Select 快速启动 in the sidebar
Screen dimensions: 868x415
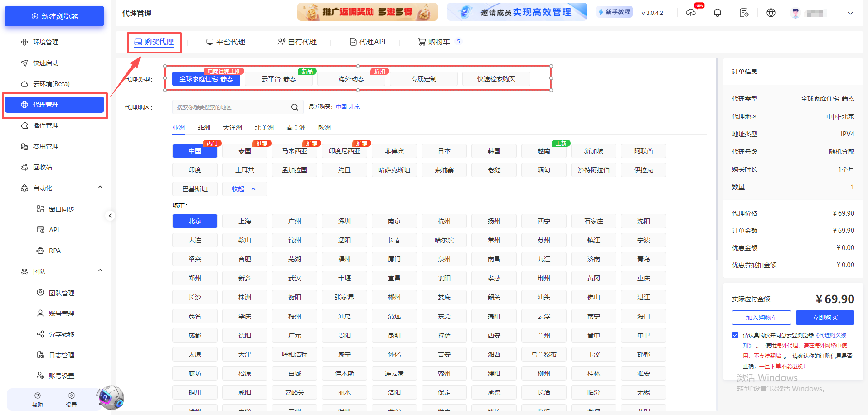(x=46, y=63)
